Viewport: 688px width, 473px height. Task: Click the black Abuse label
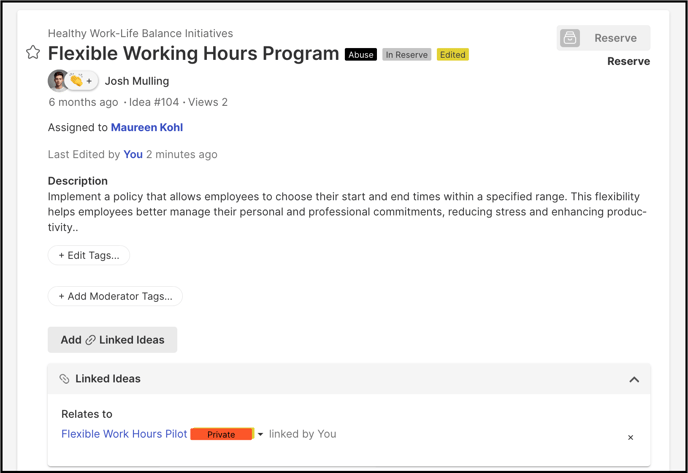[361, 54]
